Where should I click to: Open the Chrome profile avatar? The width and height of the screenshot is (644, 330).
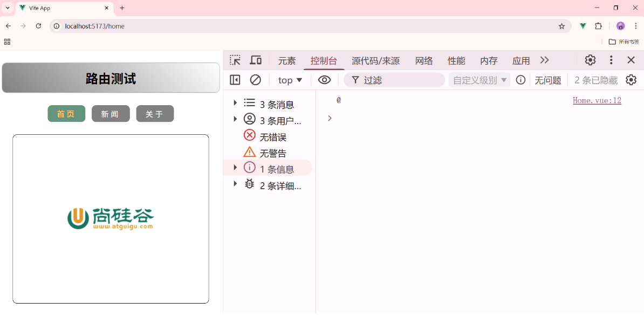coord(621,26)
